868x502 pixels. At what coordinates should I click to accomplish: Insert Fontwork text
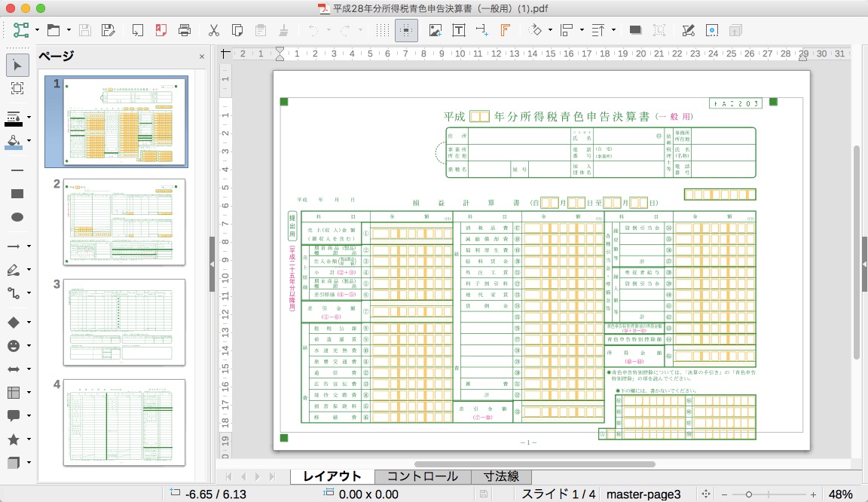pyautogui.click(x=505, y=30)
